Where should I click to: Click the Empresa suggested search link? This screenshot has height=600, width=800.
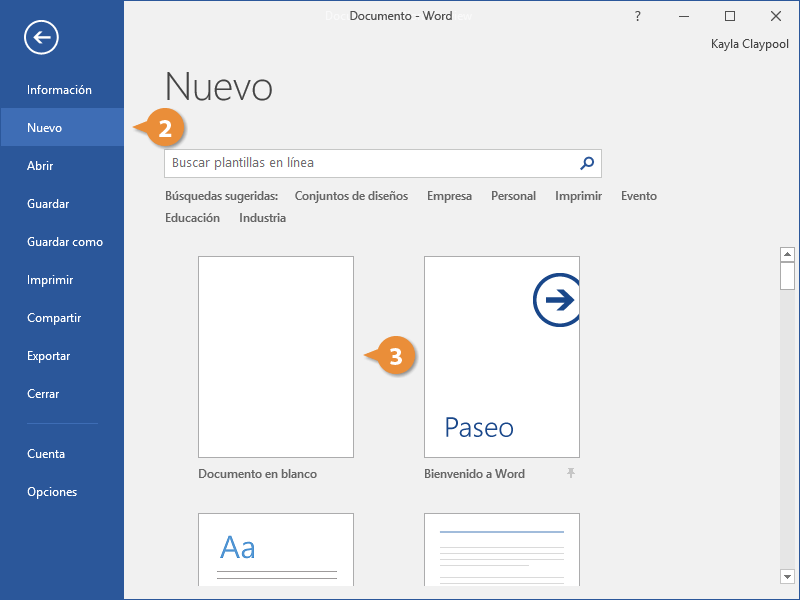pos(449,196)
